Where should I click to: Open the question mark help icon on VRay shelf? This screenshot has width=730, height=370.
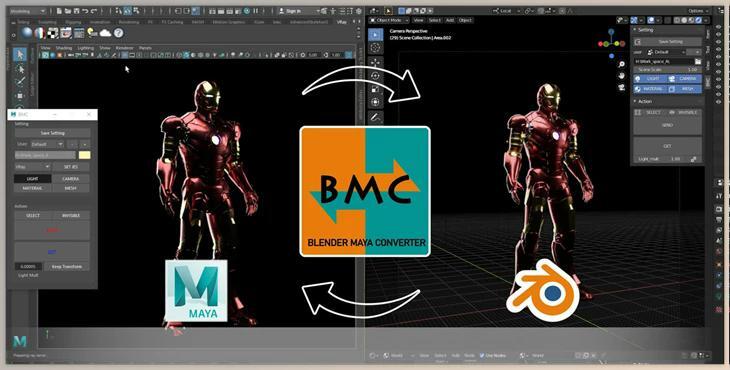point(118,33)
